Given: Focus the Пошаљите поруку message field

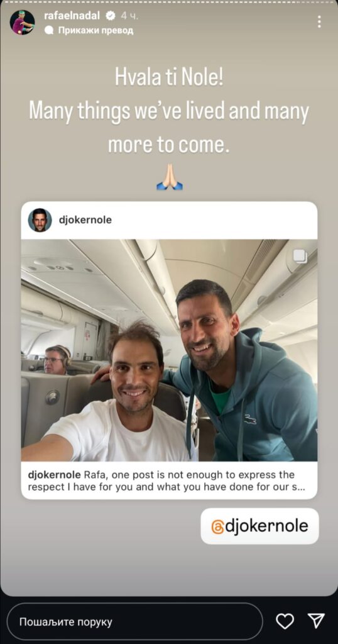Looking at the screenshot, I should (x=134, y=621).
